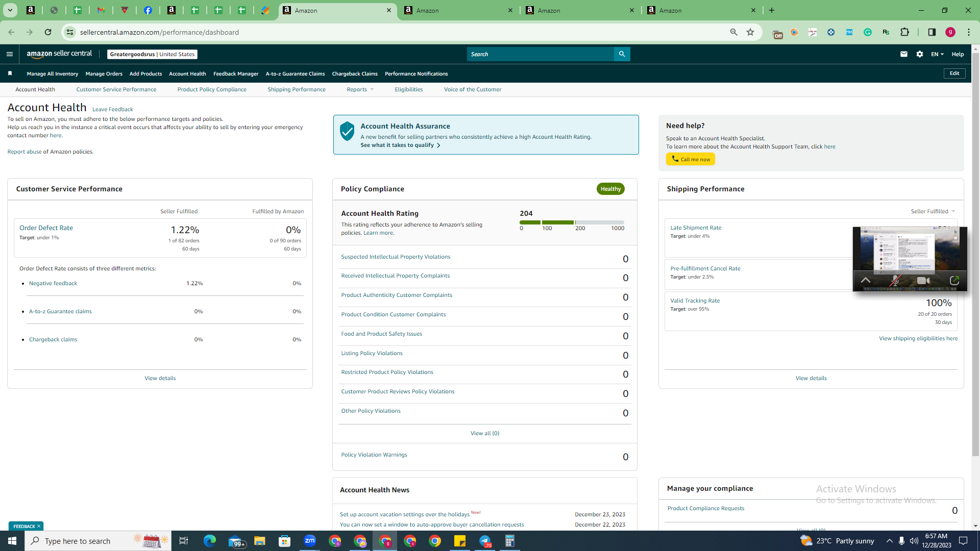Expand See what it takes to qualify
This screenshot has height=551, width=980.
coord(401,145)
